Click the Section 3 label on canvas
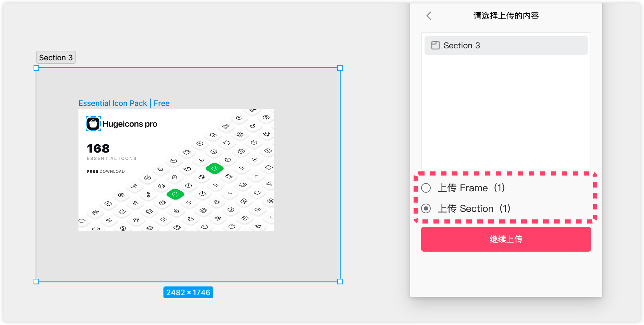644x325 pixels. pos(56,58)
